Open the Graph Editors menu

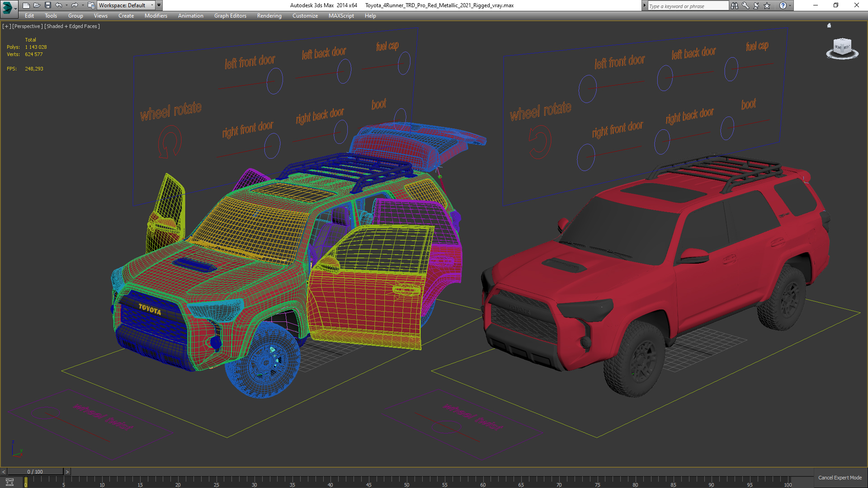[230, 16]
